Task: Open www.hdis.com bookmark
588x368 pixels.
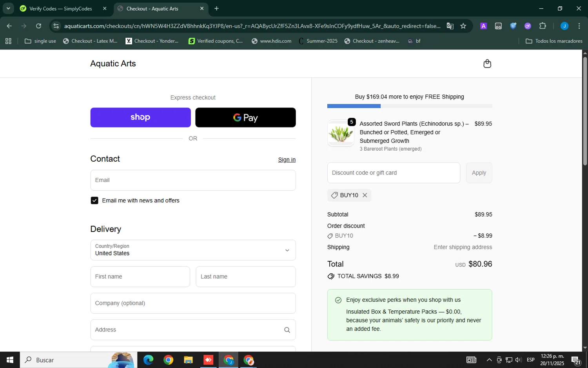Action: click(272, 41)
